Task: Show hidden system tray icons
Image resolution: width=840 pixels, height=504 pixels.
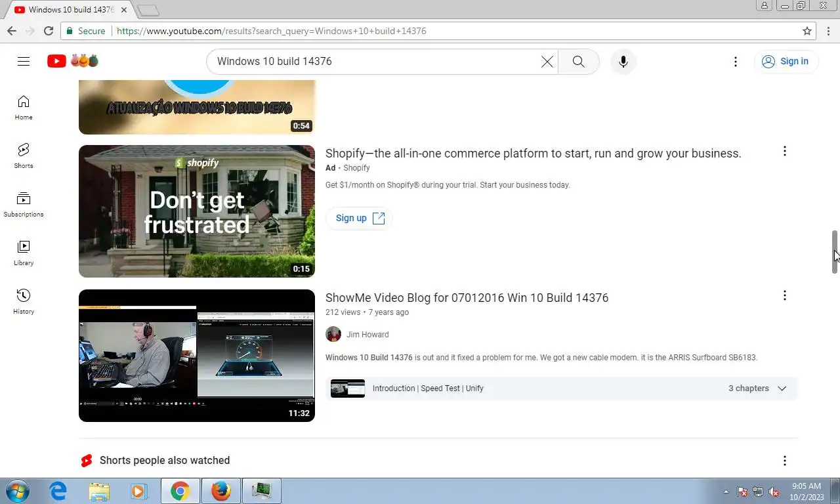Action: point(726,492)
